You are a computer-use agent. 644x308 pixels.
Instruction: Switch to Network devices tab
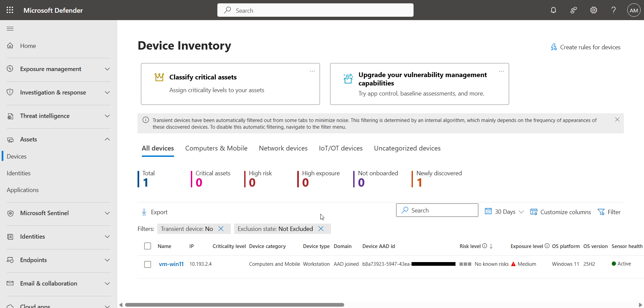point(283,148)
